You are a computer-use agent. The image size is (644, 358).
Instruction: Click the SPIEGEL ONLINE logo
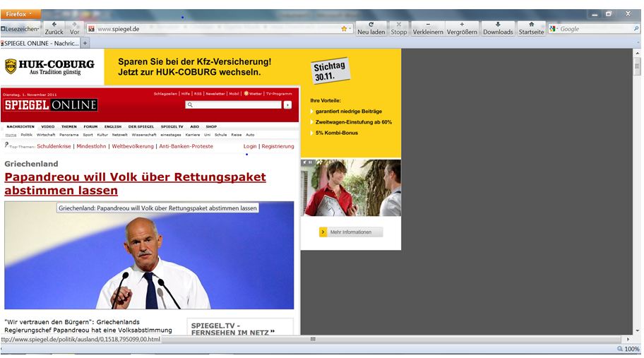coord(51,105)
